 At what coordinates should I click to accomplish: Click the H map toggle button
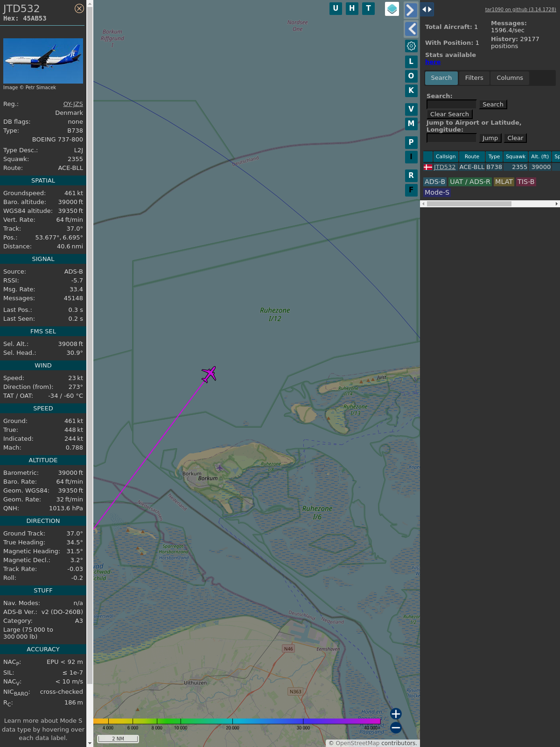click(x=352, y=8)
